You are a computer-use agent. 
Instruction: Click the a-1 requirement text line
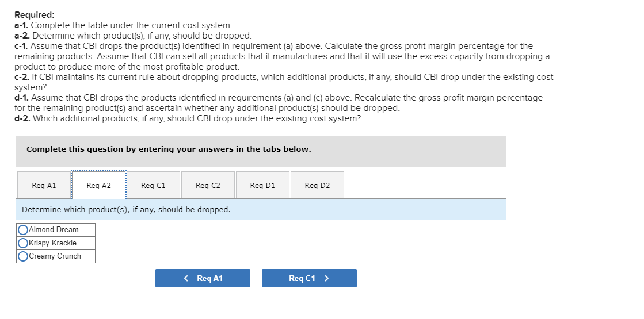pos(124,25)
